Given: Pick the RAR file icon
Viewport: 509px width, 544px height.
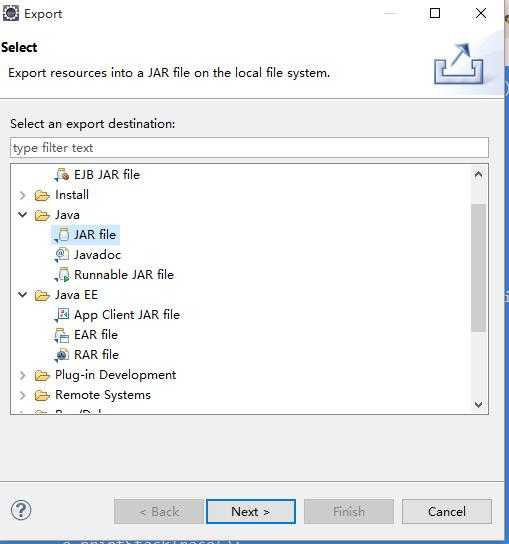Looking at the screenshot, I should (x=62, y=355).
